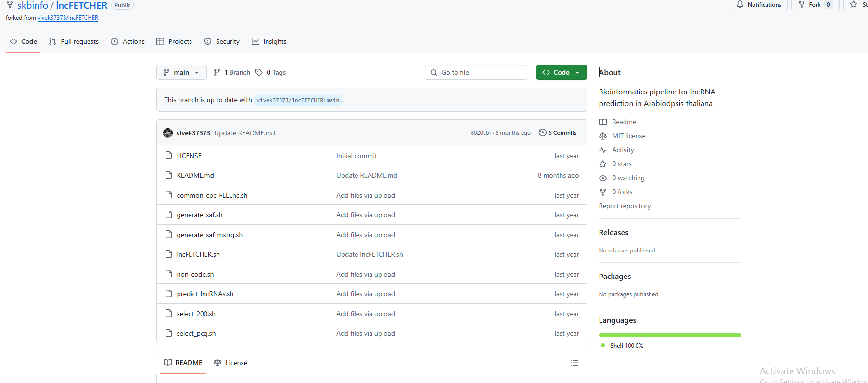Click the star button beside Fork

(x=856, y=5)
